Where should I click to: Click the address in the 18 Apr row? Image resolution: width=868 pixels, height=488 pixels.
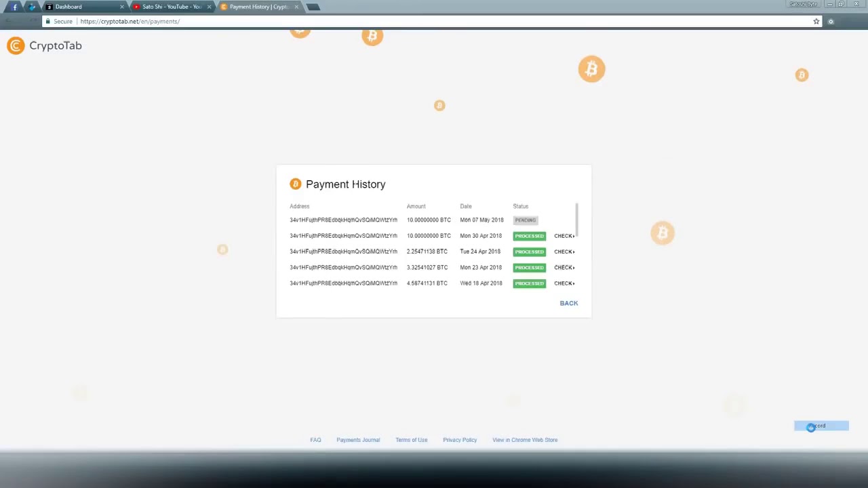[344, 283]
